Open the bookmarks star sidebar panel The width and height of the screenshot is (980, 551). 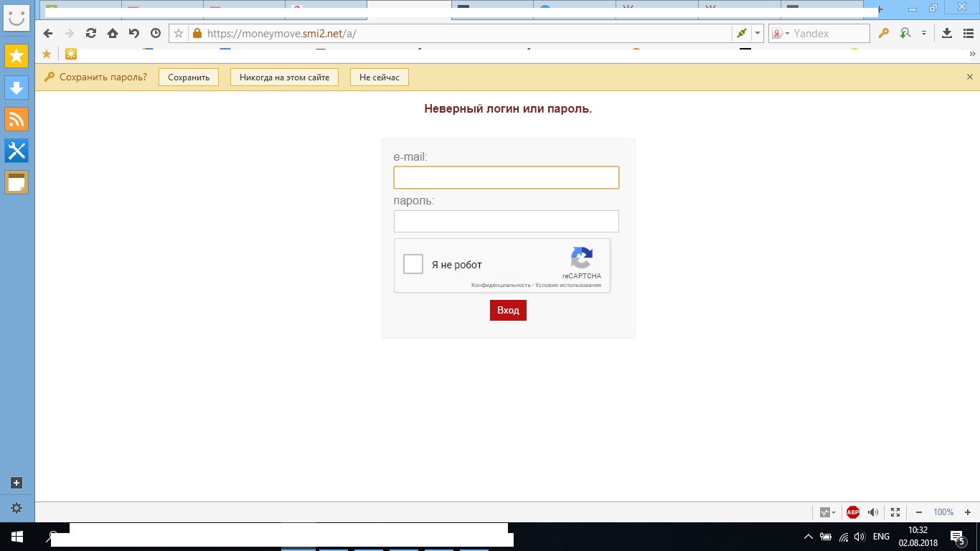click(17, 56)
